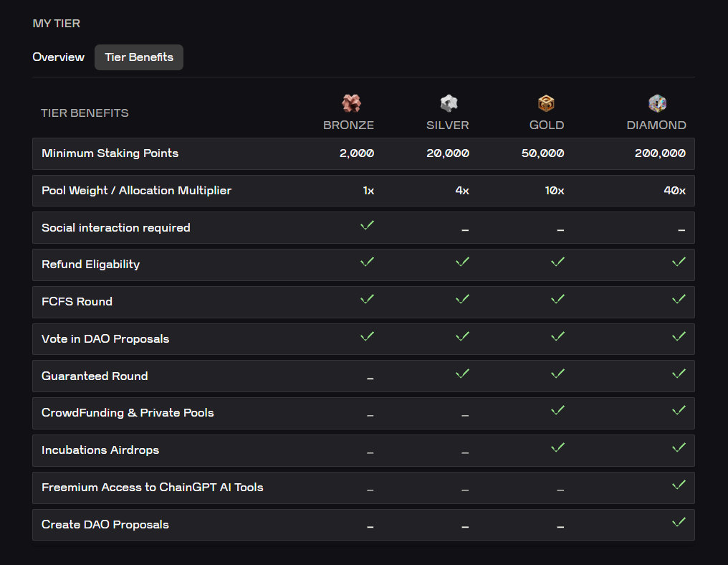The height and width of the screenshot is (565, 728).
Task: Select the Tier Benefits tab
Action: [x=139, y=57]
